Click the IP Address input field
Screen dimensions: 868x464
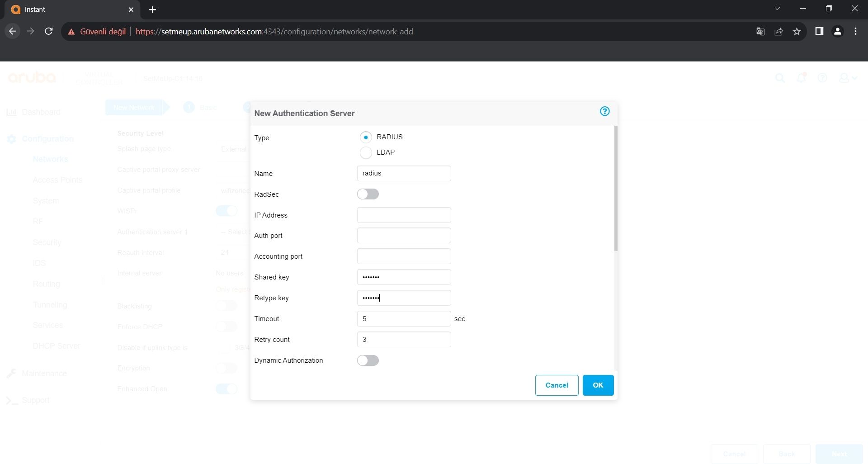(404, 215)
